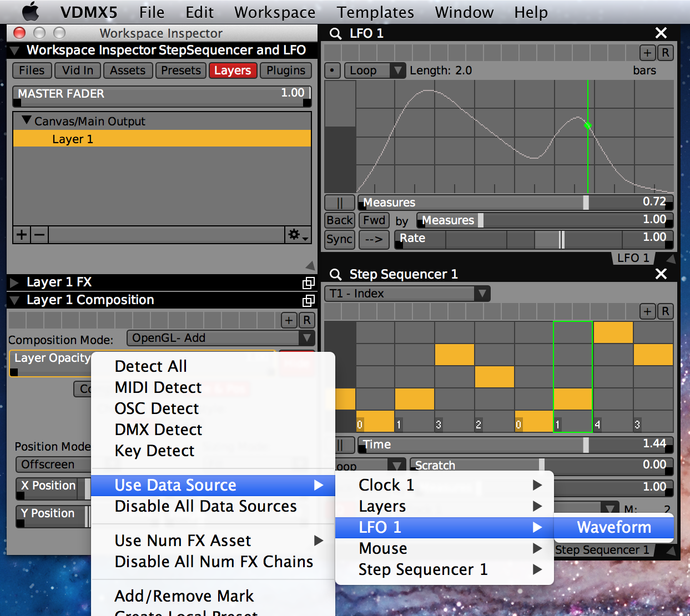Expand the Clock 1 submenu

(445, 485)
